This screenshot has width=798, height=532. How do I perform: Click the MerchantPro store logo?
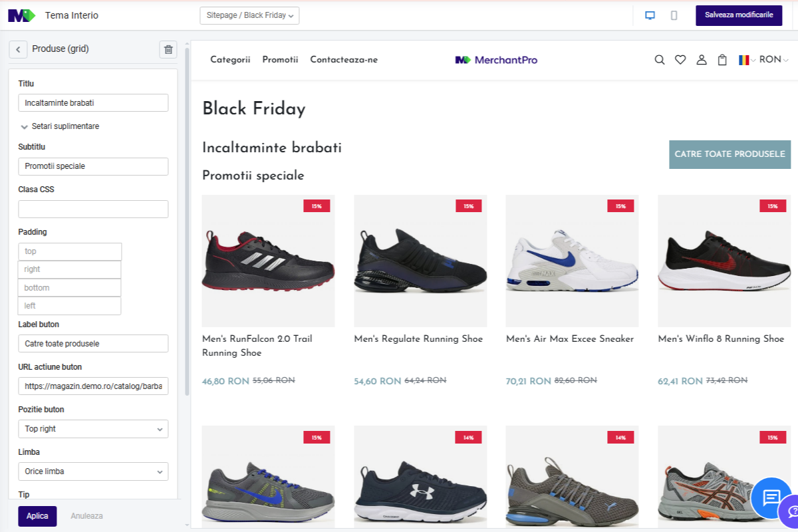[496, 60]
